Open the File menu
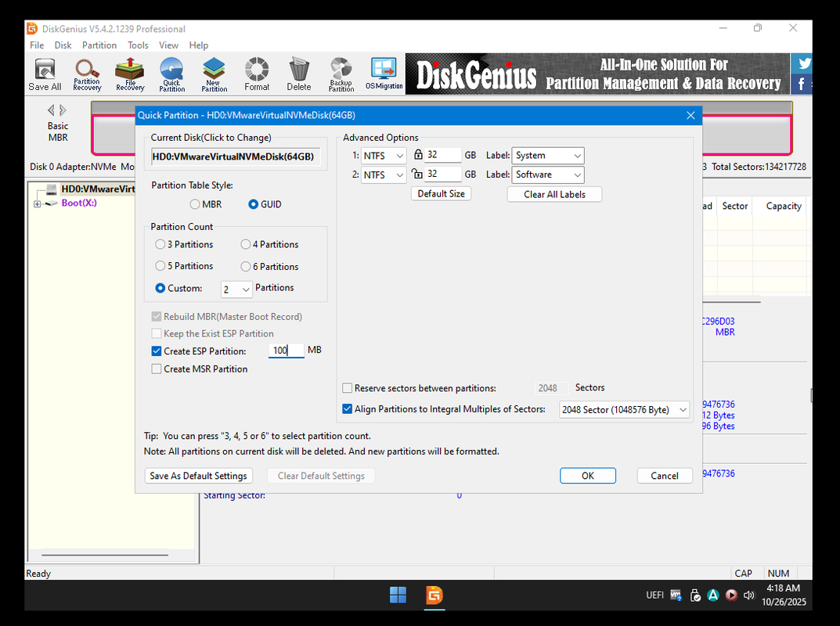840x626 pixels. (37, 45)
